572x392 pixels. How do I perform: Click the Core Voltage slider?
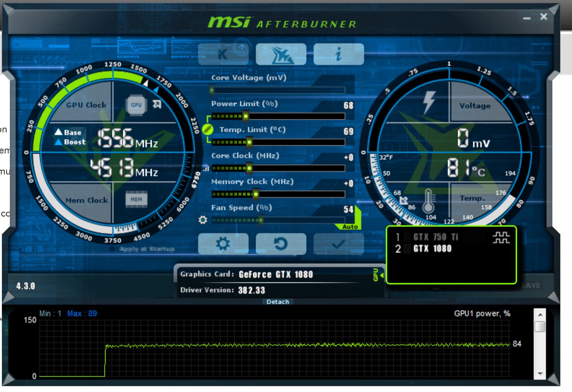pyautogui.click(x=278, y=90)
